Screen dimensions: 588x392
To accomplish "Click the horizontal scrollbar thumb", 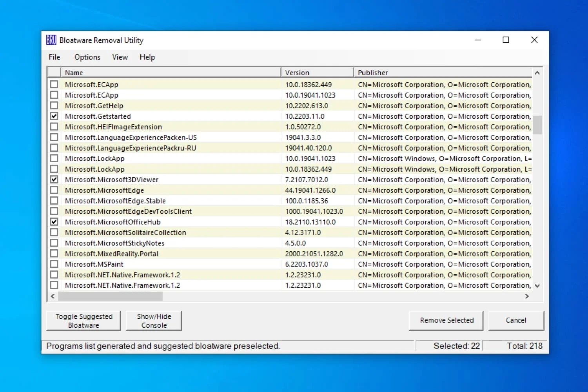I will (110, 296).
